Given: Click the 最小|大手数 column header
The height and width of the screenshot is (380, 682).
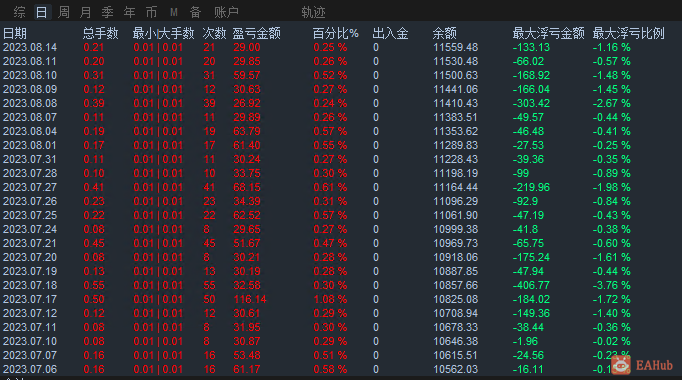Looking at the screenshot, I should coord(163,33).
